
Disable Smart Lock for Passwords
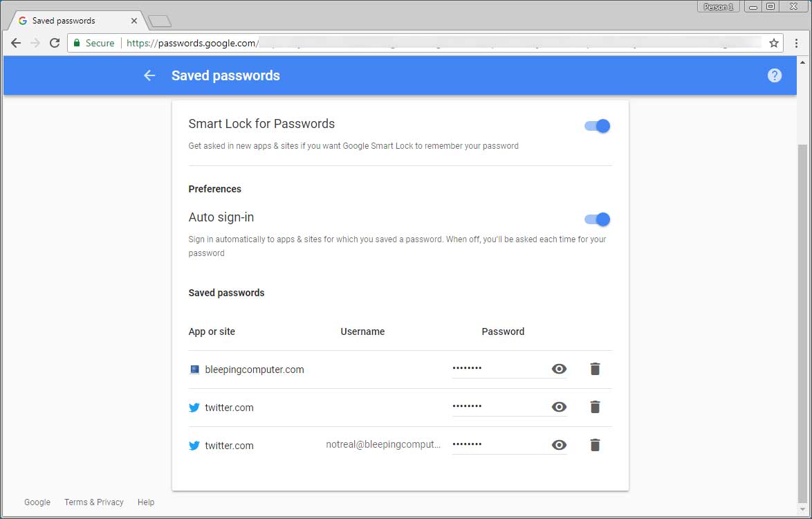(x=596, y=126)
